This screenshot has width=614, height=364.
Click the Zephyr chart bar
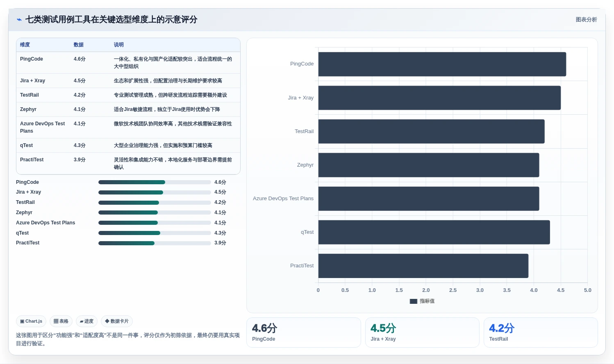point(429,165)
